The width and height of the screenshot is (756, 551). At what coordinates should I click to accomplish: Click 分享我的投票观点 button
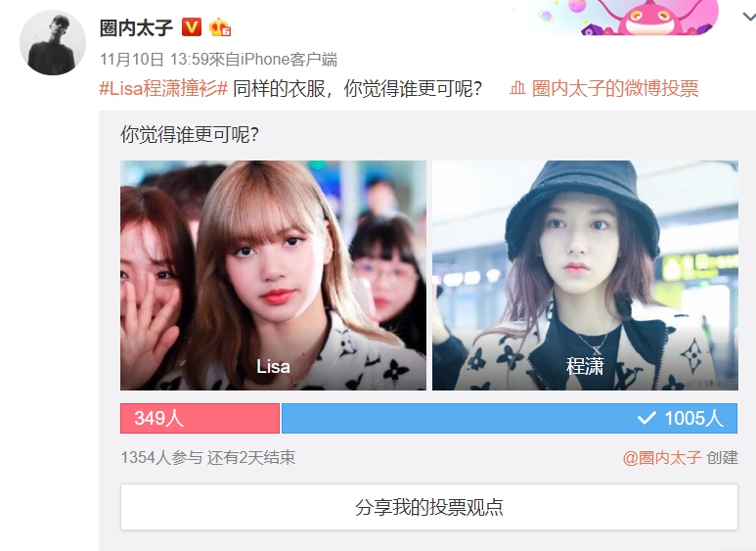coord(429,507)
